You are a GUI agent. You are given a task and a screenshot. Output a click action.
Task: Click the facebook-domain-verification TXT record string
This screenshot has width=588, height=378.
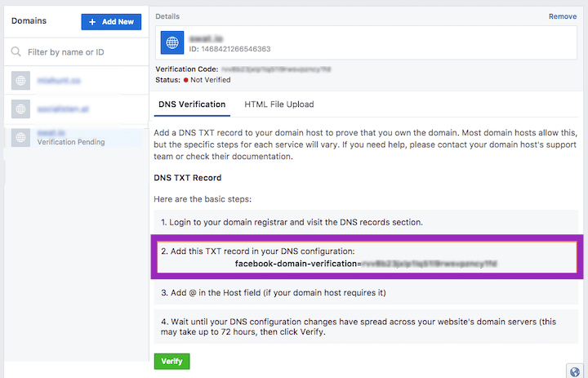click(x=366, y=264)
